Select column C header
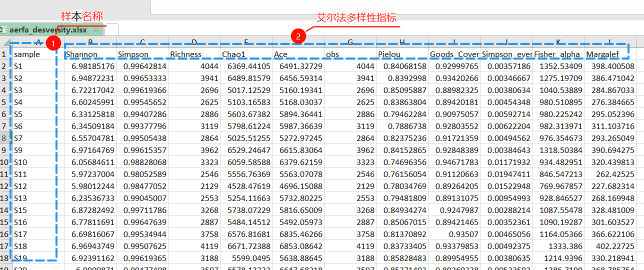 [142, 42]
